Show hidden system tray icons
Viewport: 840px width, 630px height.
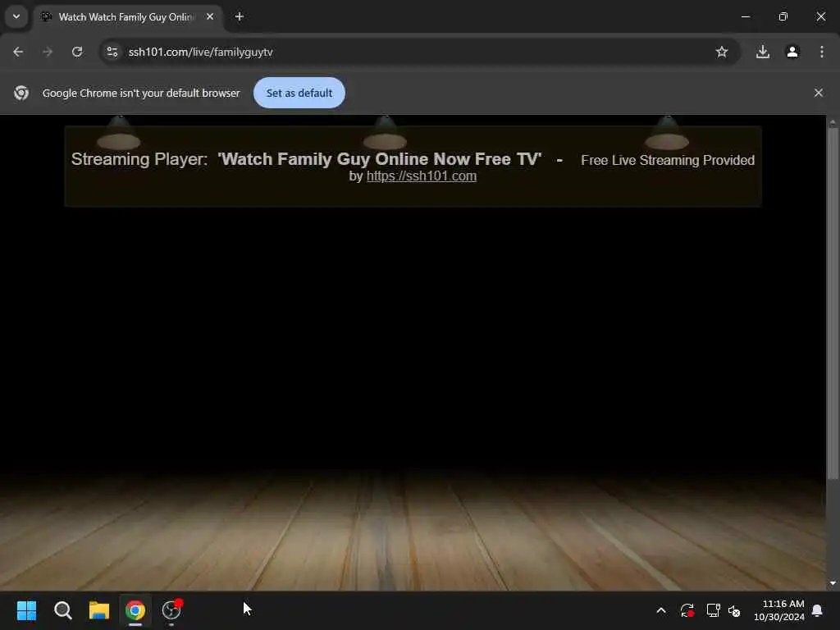point(661,610)
